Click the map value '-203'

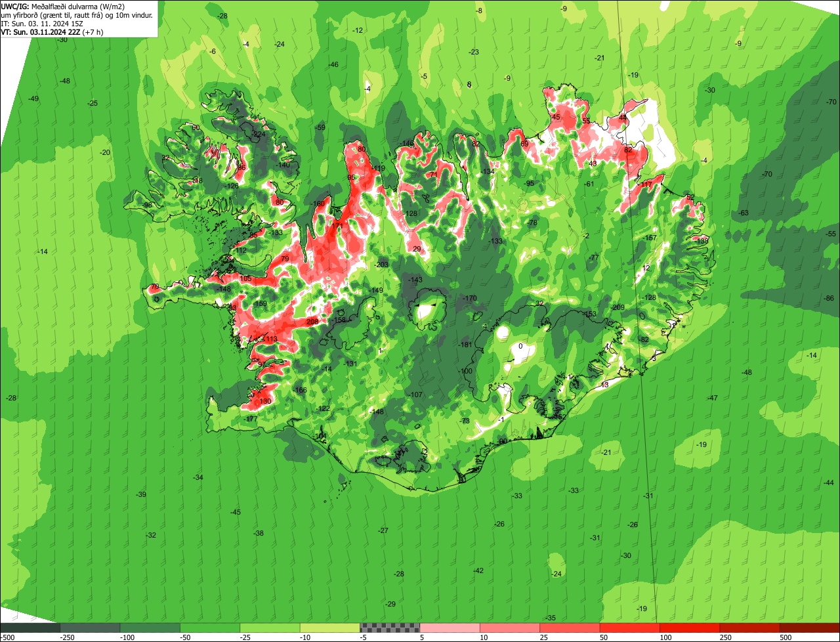(382, 265)
